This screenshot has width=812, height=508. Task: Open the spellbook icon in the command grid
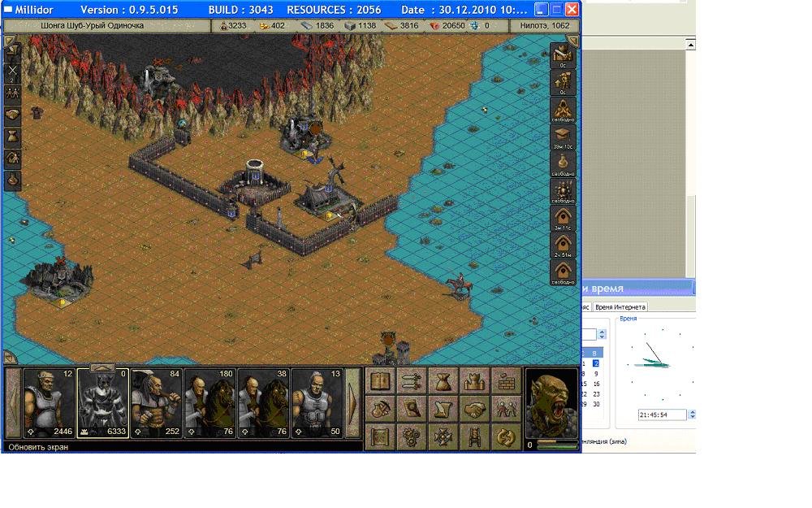coord(379,381)
